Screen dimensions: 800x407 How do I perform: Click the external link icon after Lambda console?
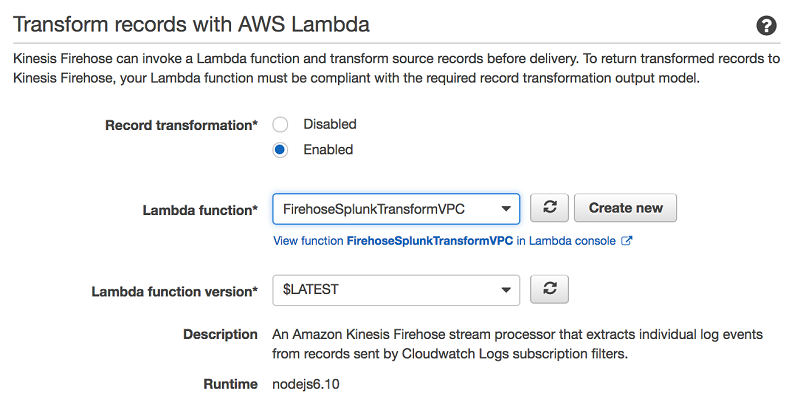click(627, 241)
